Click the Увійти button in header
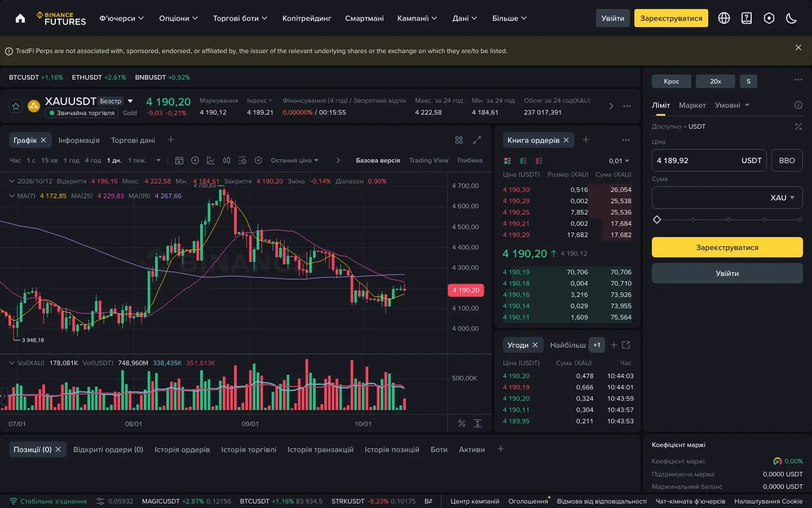This screenshot has width=812, height=508. click(x=613, y=18)
